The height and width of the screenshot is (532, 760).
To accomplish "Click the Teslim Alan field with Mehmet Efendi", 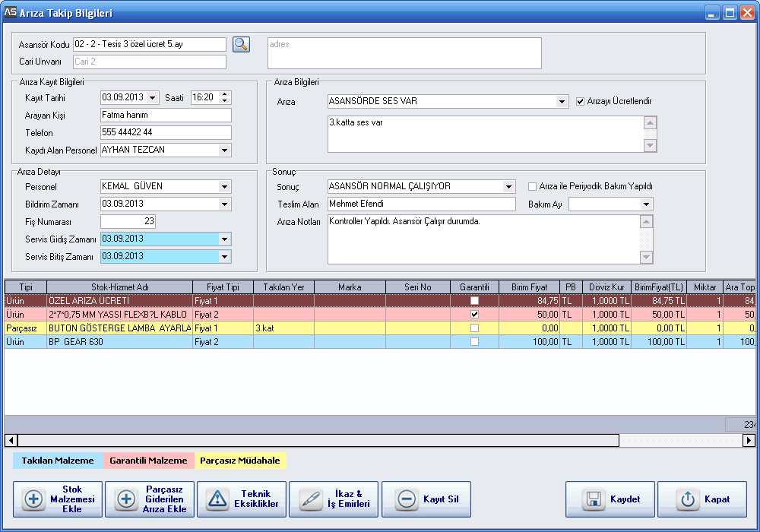I will pyautogui.click(x=422, y=204).
